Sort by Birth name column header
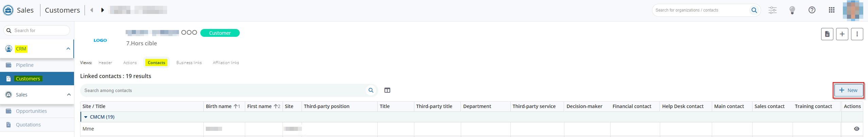 [x=219, y=106]
